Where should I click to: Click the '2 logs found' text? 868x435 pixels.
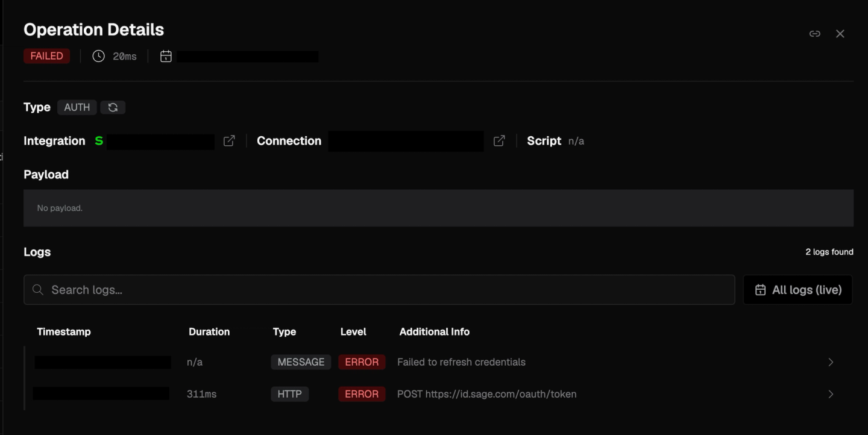click(x=829, y=252)
